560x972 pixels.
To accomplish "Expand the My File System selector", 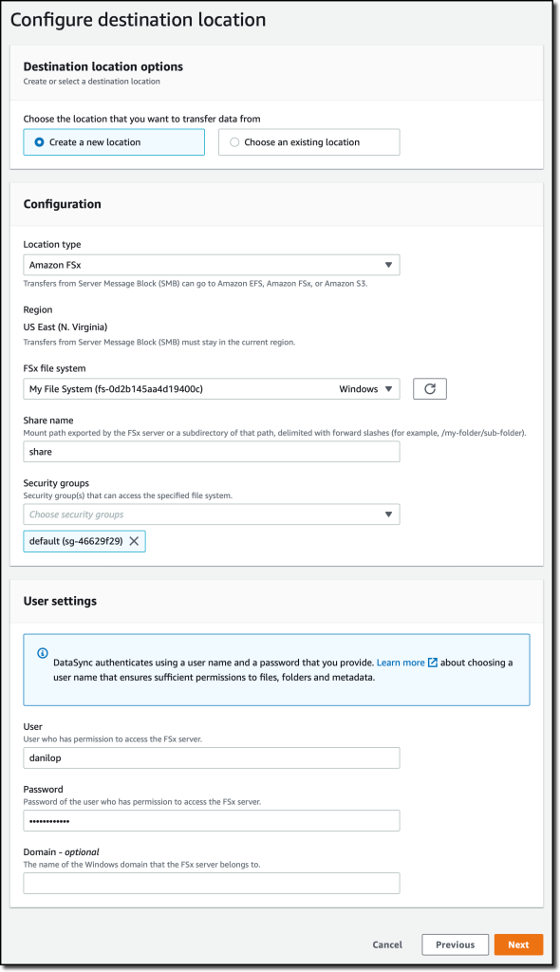I will (212, 388).
